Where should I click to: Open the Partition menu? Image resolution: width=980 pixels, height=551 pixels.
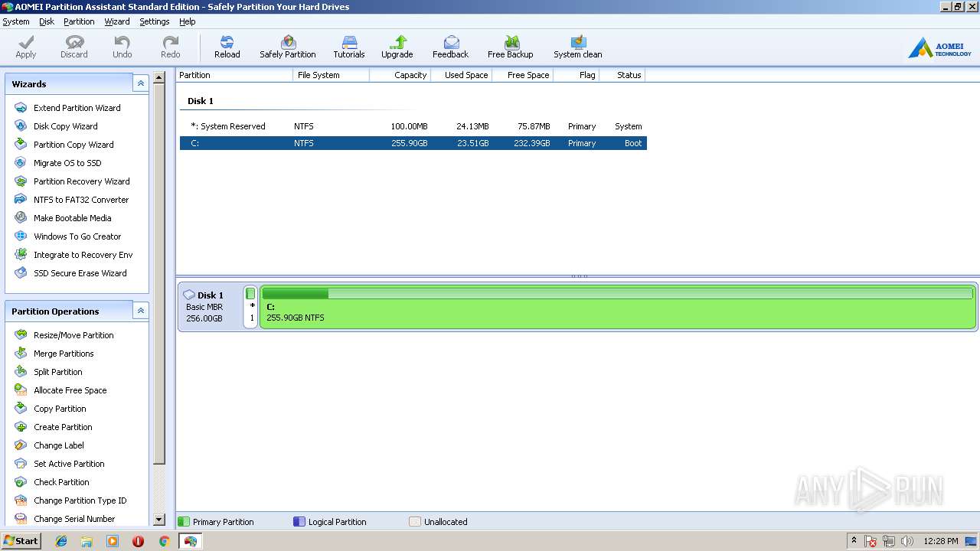click(x=79, y=21)
